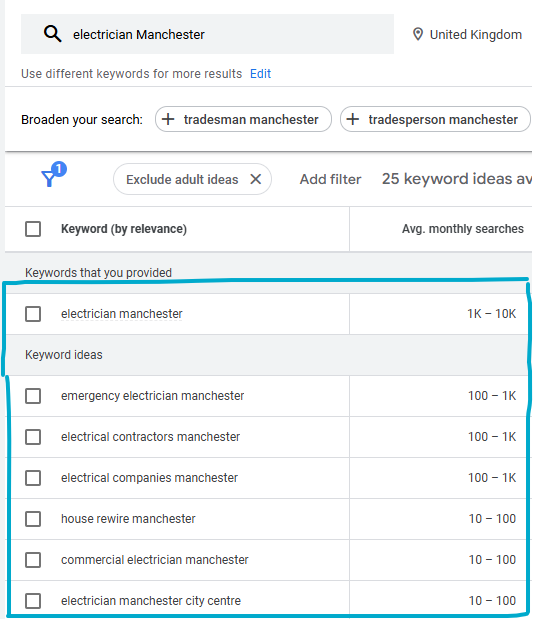Screen dimensions: 533x619
Task: Click the Keywords that you provided label
Action: pyautogui.click(x=98, y=273)
